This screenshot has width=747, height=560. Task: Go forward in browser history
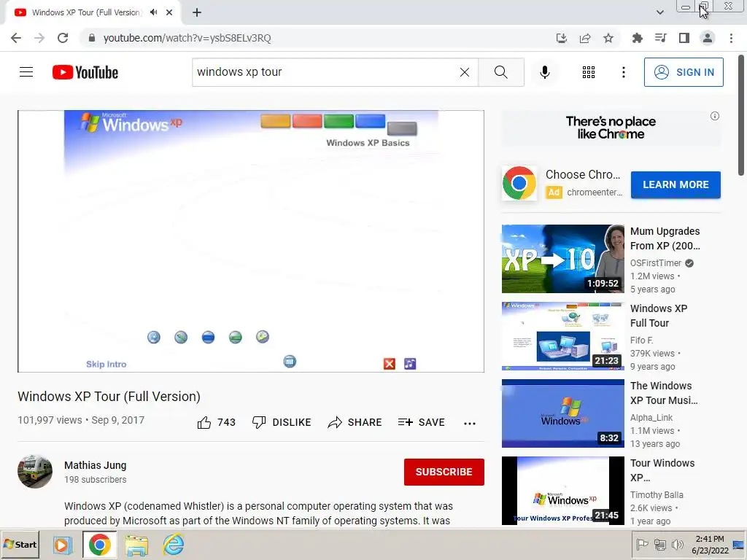[39, 38]
